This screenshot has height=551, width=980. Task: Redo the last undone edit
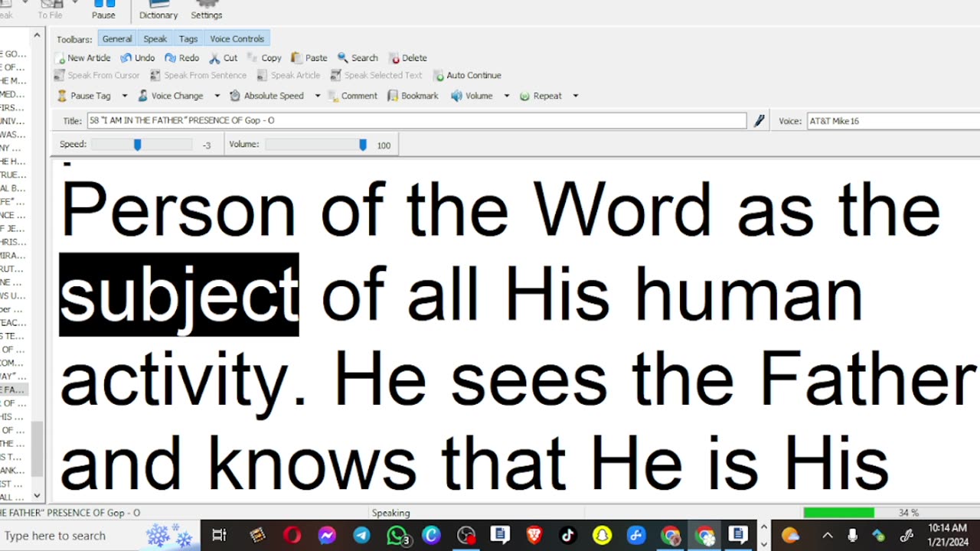182,58
